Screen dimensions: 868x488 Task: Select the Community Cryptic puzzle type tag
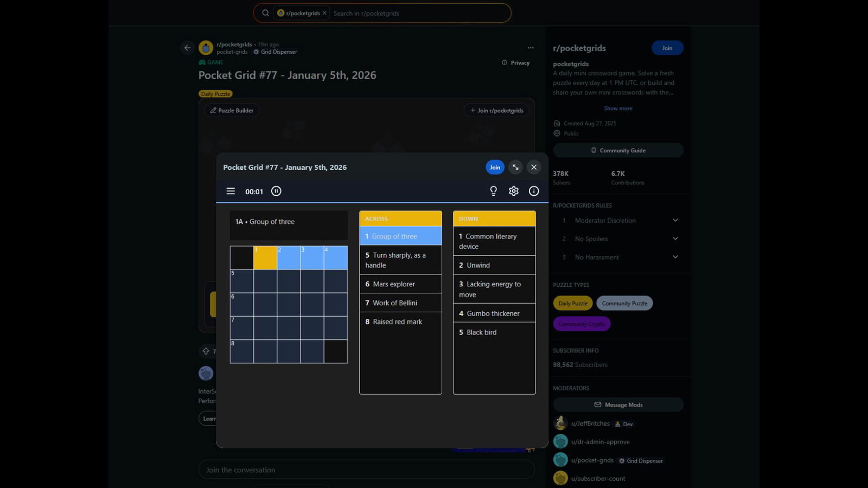coord(582,324)
